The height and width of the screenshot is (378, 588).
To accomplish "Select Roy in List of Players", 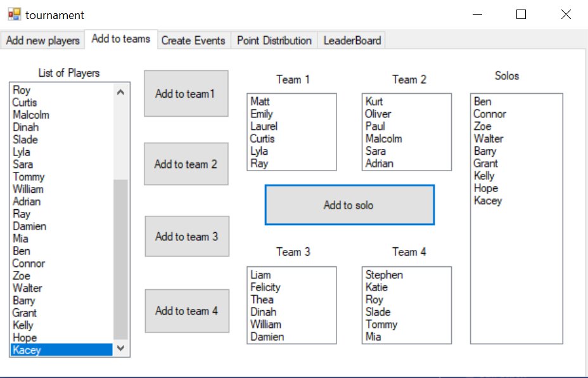I will (61, 90).
